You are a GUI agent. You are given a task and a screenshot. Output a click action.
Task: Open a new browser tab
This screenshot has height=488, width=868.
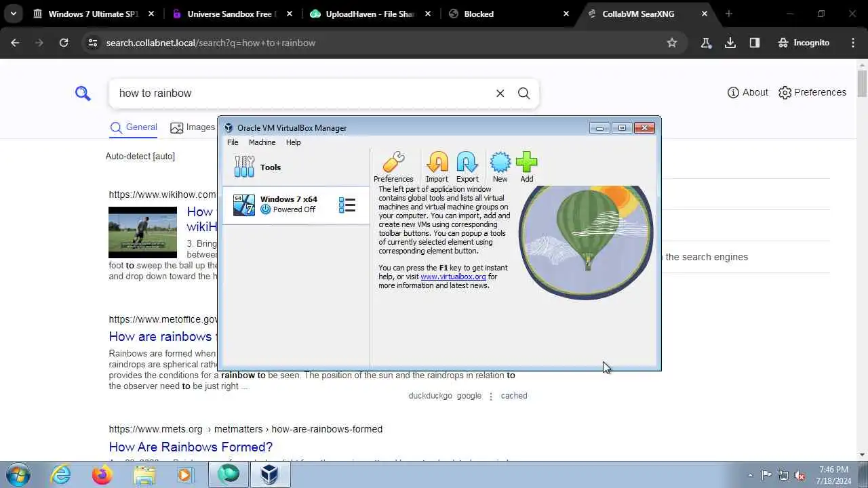pos(729,14)
